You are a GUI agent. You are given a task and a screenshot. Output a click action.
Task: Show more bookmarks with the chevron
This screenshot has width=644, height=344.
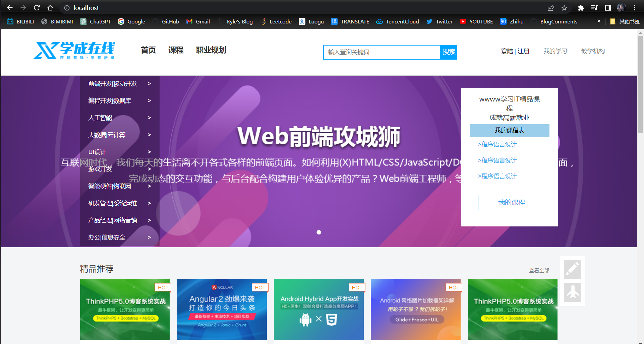pyautogui.click(x=599, y=21)
